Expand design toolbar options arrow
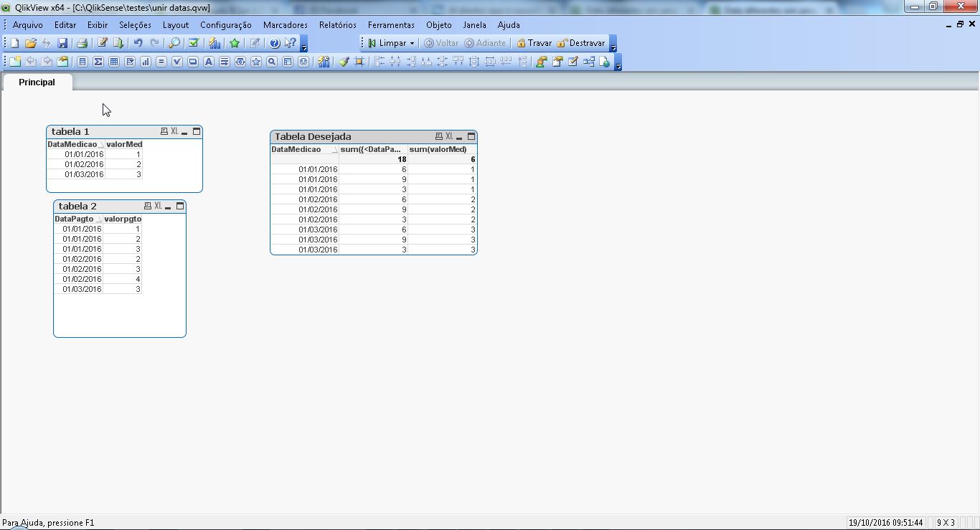980x530 pixels. [x=618, y=62]
